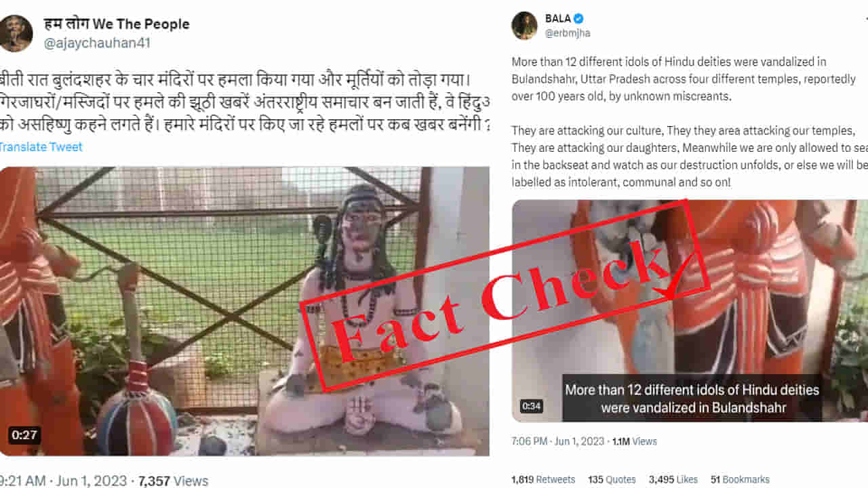View the 1,819 Retweets list
The height and width of the screenshot is (488, 868).
pyautogui.click(x=543, y=479)
